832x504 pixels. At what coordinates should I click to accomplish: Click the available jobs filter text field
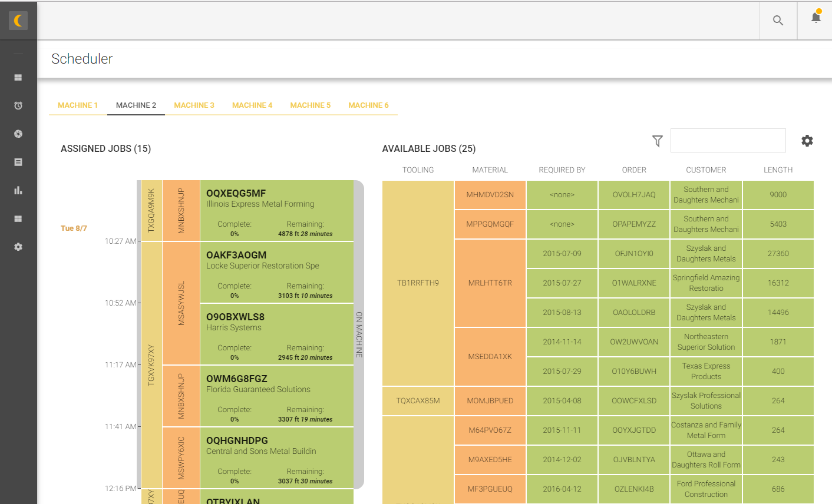tap(728, 141)
